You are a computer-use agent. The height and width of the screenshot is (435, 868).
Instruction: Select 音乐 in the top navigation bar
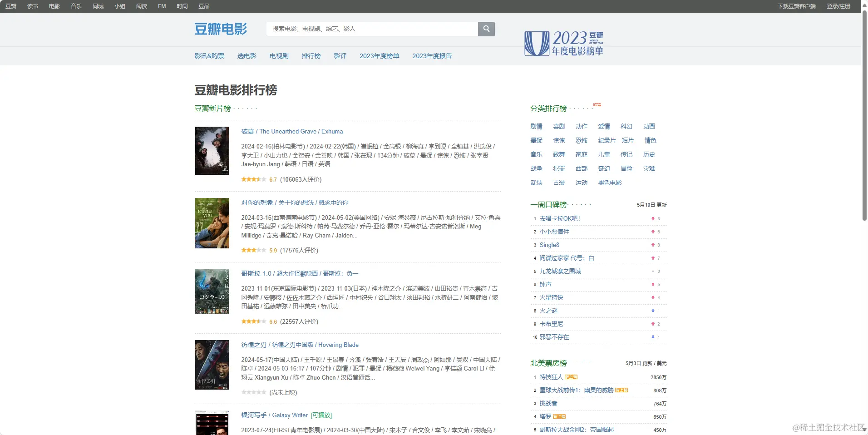(x=76, y=6)
